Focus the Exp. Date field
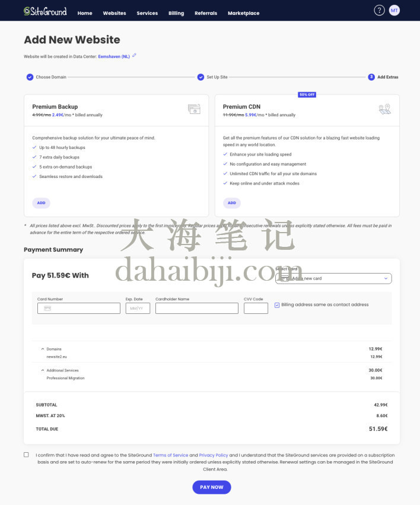This screenshot has width=420, height=505. pyautogui.click(x=138, y=308)
